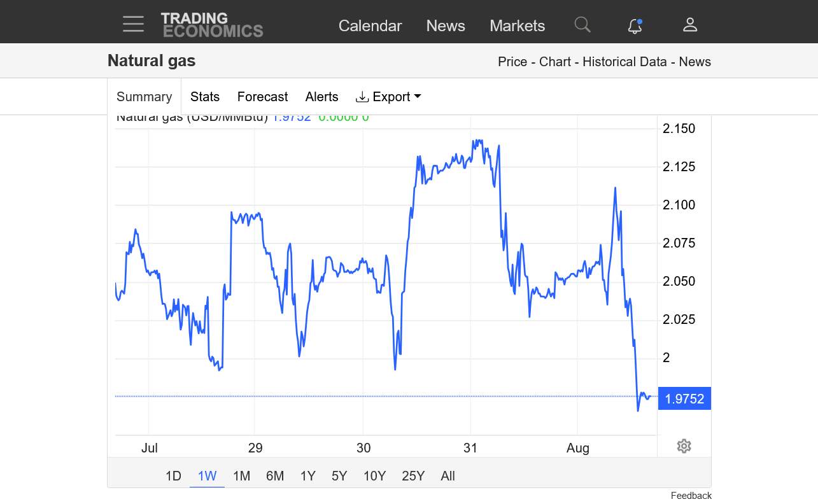
Task: Click the Trading Economics logo
Action: coord(212,25)
